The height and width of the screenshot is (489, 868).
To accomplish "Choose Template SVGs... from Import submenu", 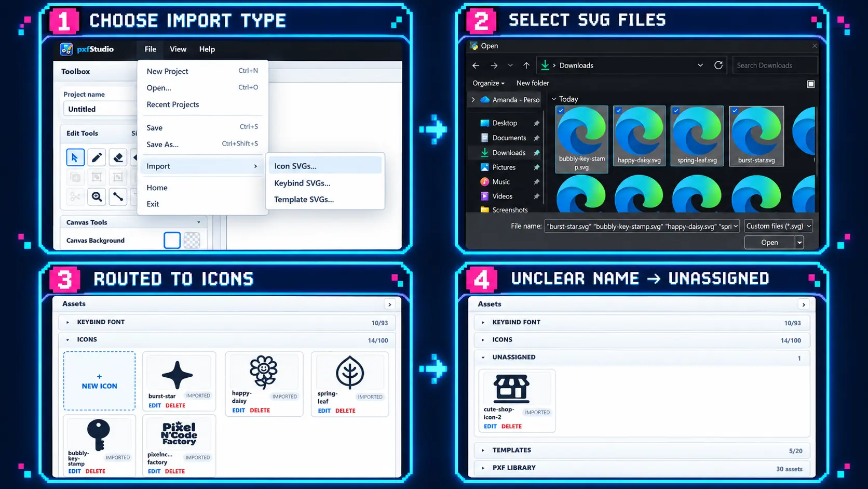I will click(x=325, y=200).
